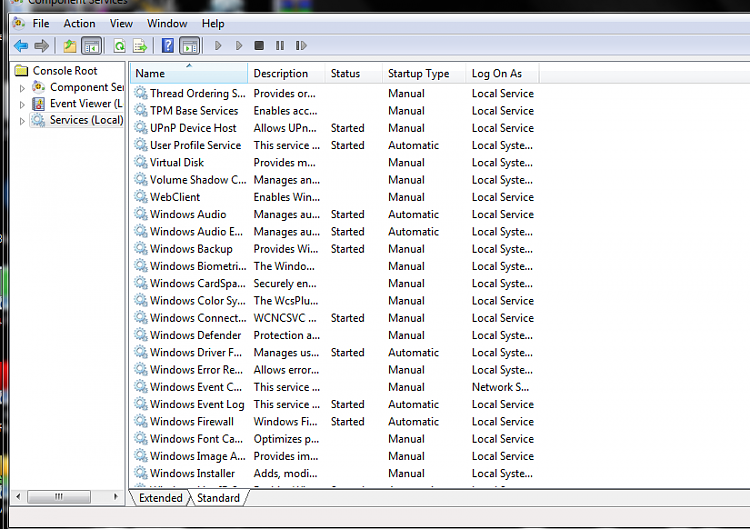Click right arrow of tree pane scrollbar

tap(115, 496)
